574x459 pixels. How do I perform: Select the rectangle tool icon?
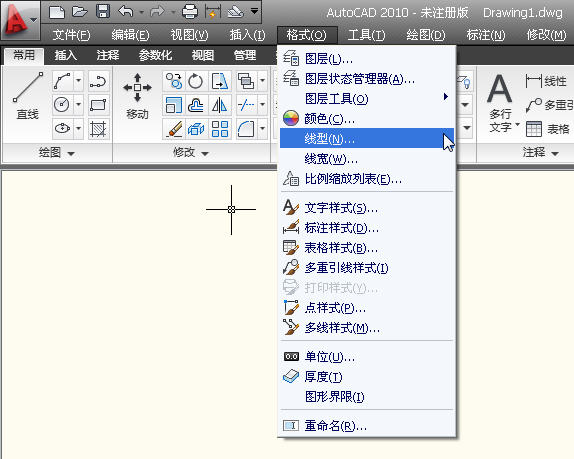[x=98, y=105]
